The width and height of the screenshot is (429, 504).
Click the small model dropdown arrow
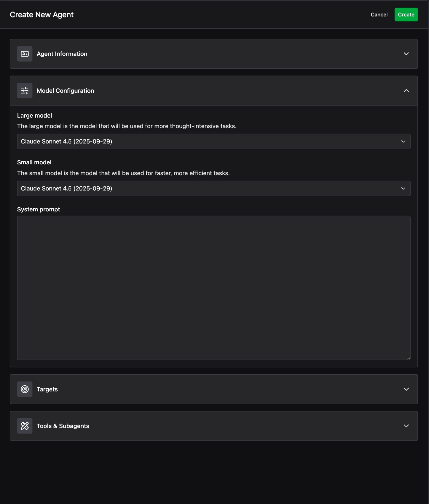click(403, 189)
